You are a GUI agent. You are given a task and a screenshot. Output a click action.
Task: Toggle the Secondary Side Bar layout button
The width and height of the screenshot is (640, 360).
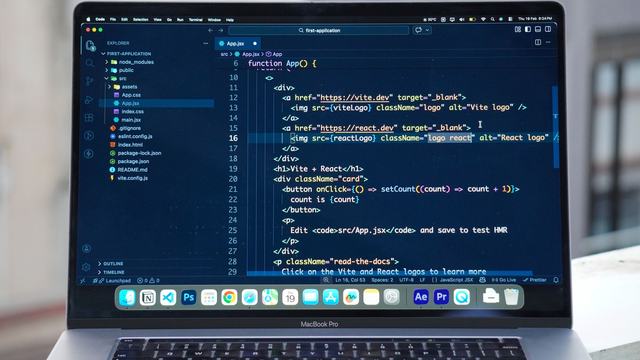548,29
